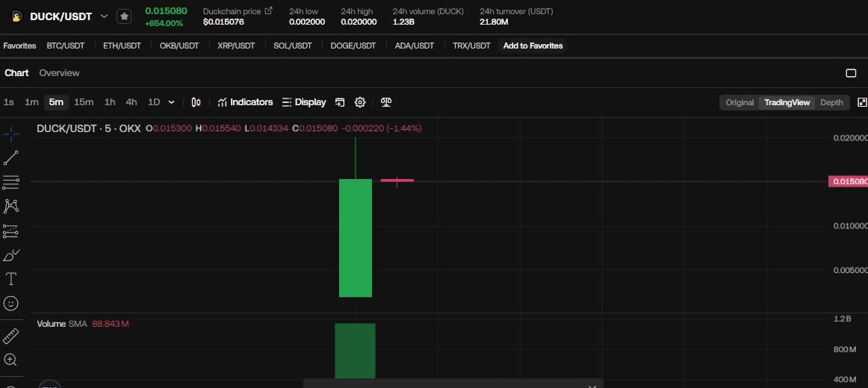Switch to 1m timeframe
The width and height of the screenshot is (868, 388).
(x=31, y=102)
